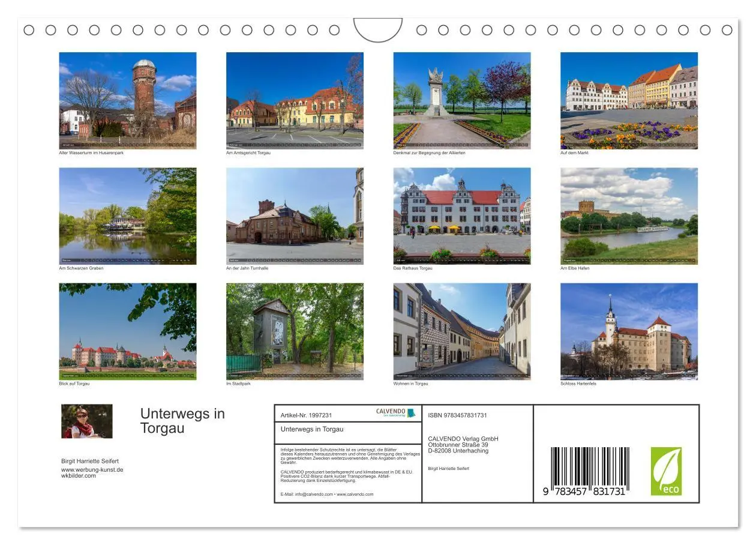This screenshot has height=545, width=756.
Task: Click the CALVENDO logo
Action: coord(395,413)
